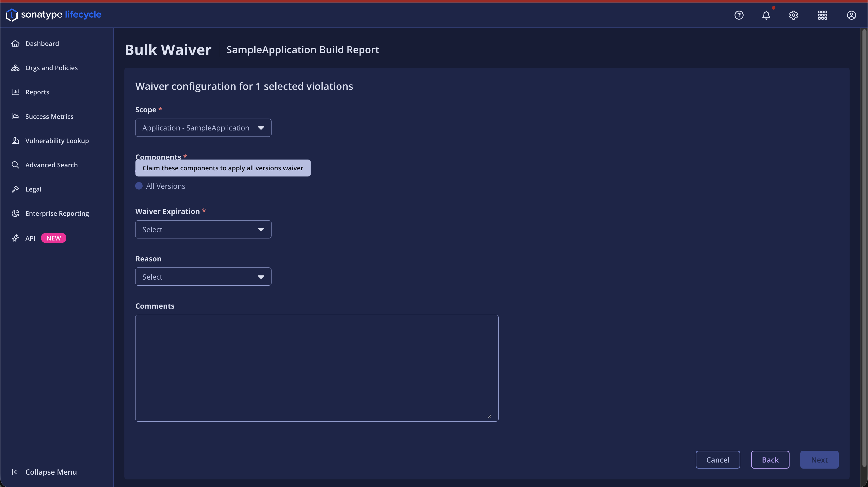Open notifications bell icon
Image resolution: width=868 pixels, height=487 pixels.
[766, 15]
